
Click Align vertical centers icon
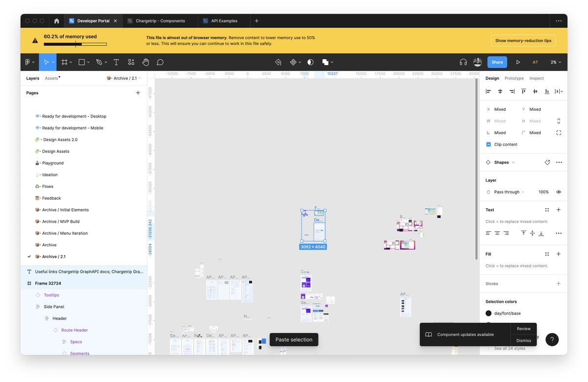(535, 92)
